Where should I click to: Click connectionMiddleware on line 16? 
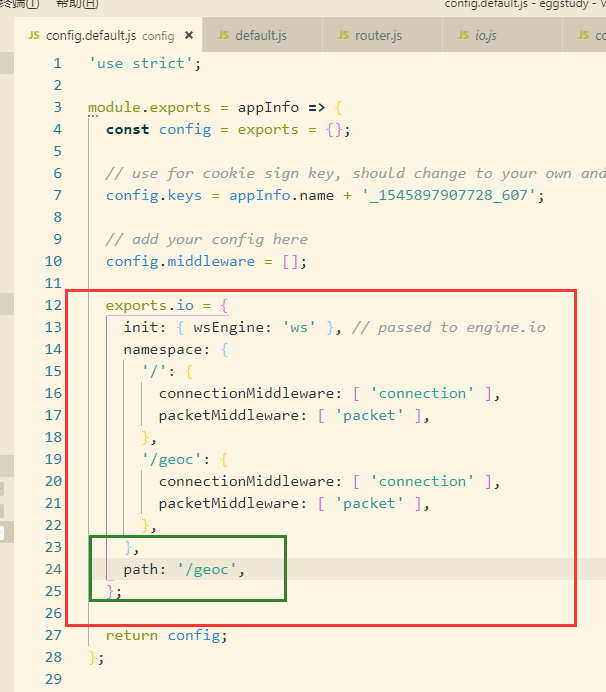(x=246, y=393)
